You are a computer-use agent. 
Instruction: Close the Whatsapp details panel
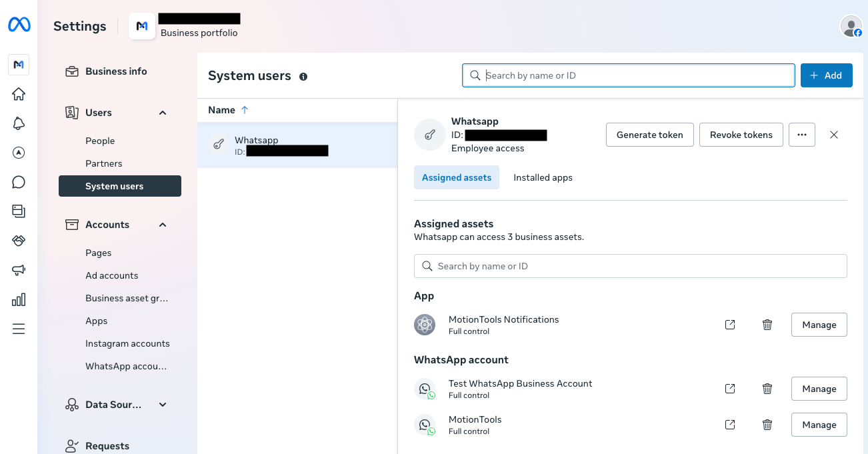click(834, 135)
